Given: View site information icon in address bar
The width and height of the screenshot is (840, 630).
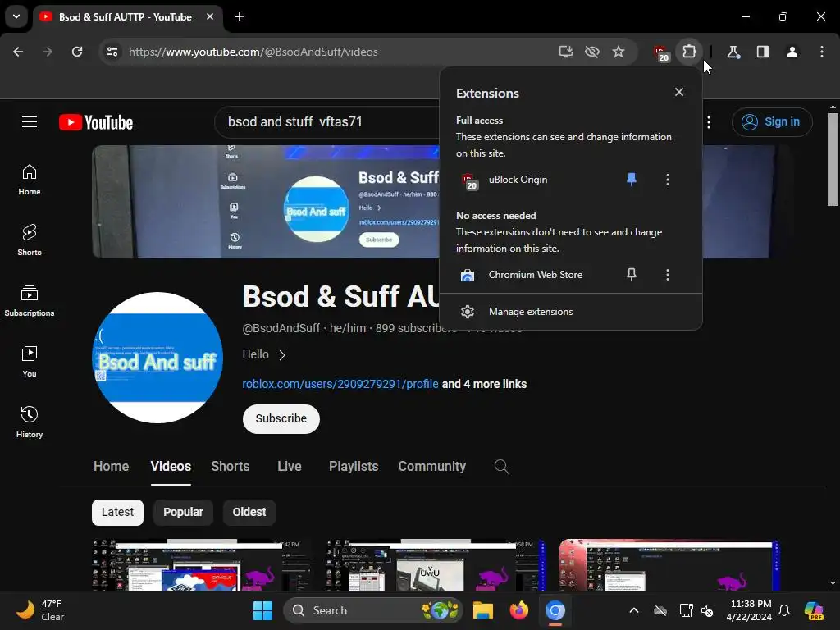Looking at the screenshot, I should point(112,52).
